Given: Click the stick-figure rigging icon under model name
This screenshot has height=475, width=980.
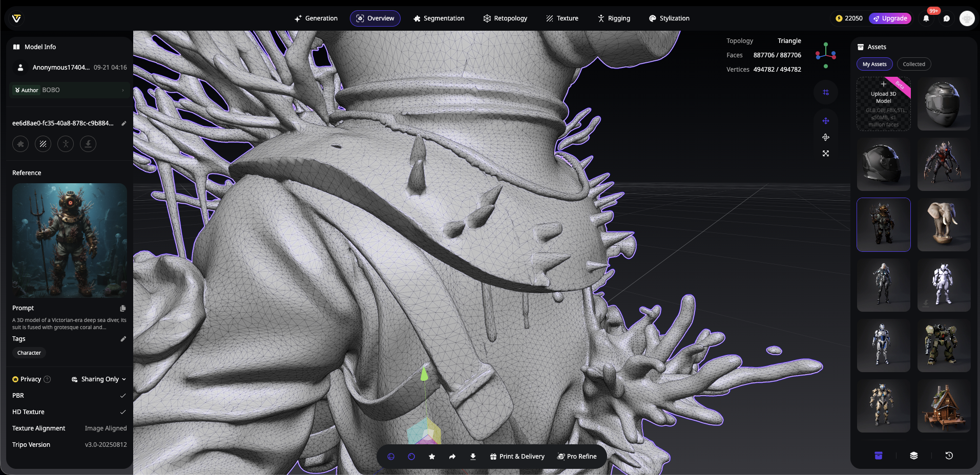Looking at the screenshot, I should coord(66,144).
